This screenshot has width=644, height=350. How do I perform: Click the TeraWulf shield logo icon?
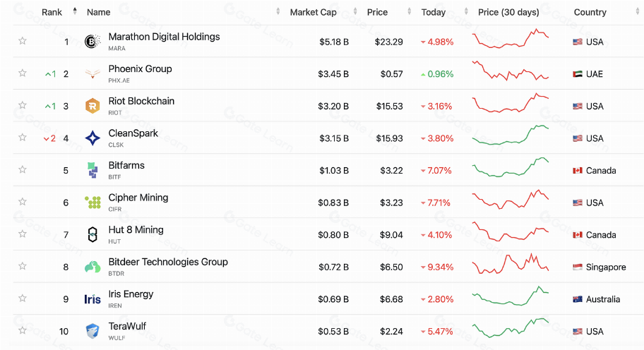pos(93,331)
